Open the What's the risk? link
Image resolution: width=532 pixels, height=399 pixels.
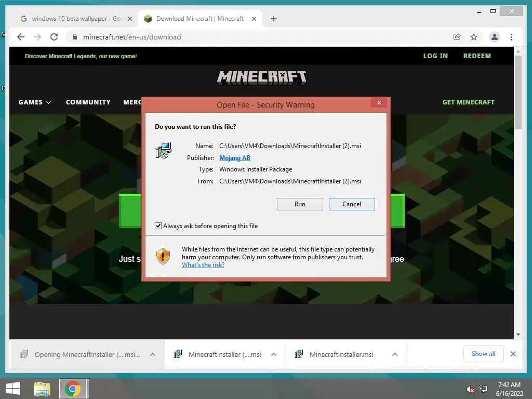click(x=203, y=265)
